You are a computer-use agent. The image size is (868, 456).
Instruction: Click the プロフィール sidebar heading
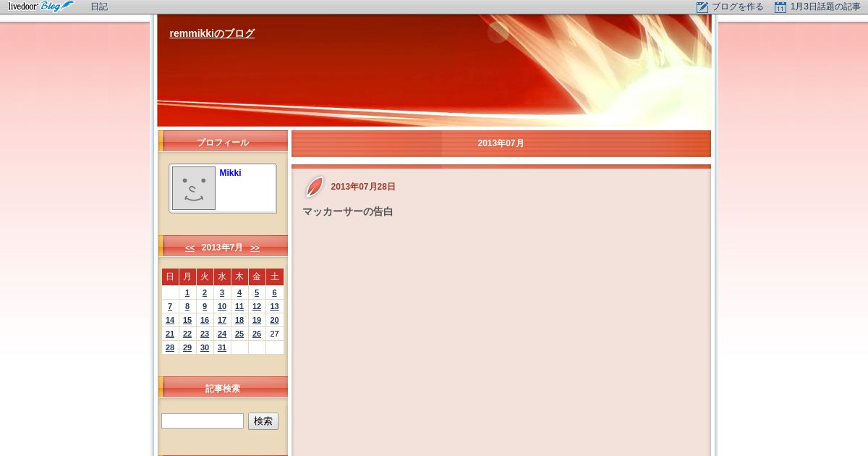[x=223, y=143]
